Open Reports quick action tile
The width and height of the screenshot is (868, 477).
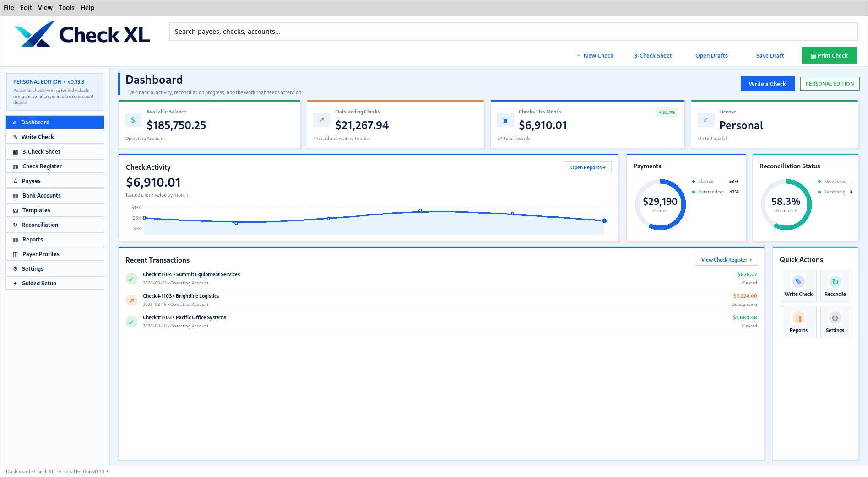point(798,322)
